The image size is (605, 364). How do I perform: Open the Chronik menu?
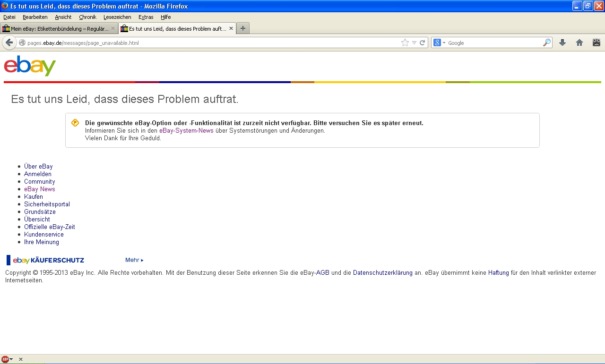87,17
